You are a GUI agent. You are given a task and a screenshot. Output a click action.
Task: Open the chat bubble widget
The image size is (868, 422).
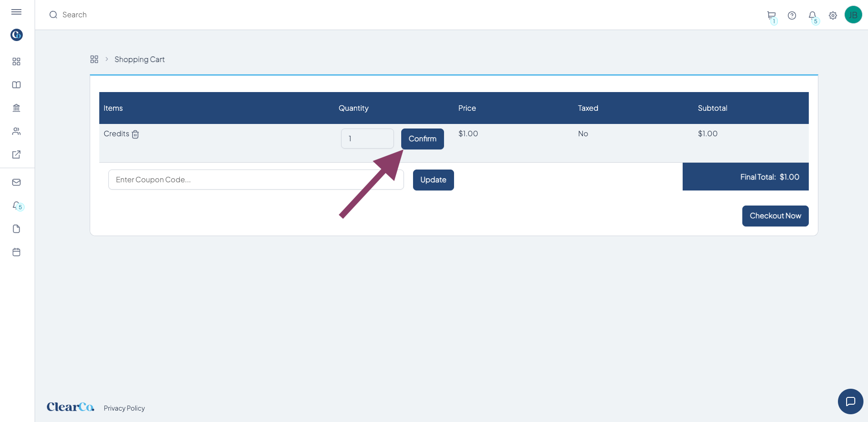(x=851, y=401)
